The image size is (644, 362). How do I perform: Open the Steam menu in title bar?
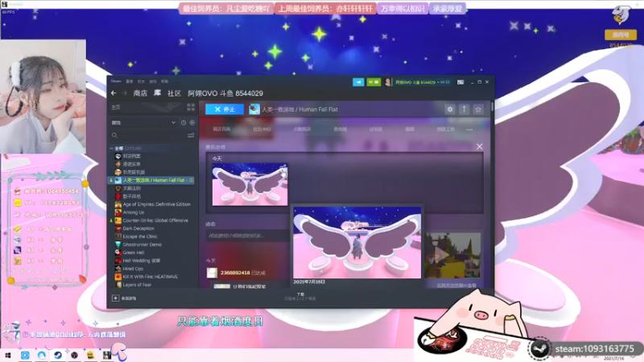tap(116, 81)
